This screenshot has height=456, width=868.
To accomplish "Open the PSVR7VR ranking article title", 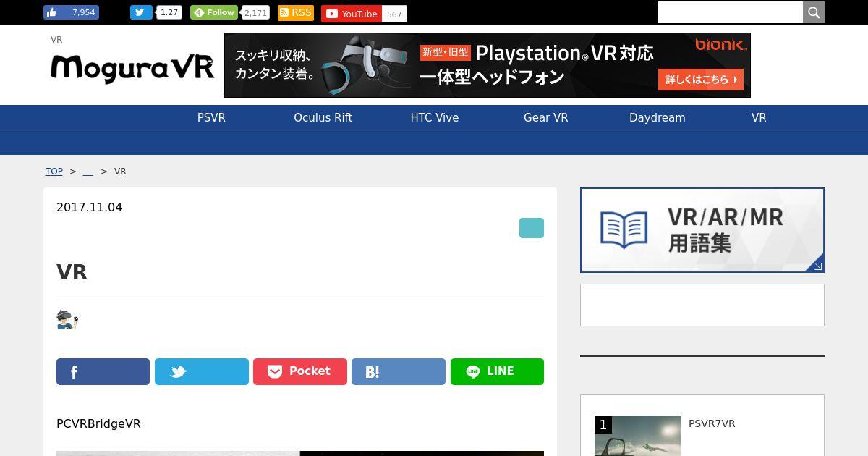I will 712,423.
